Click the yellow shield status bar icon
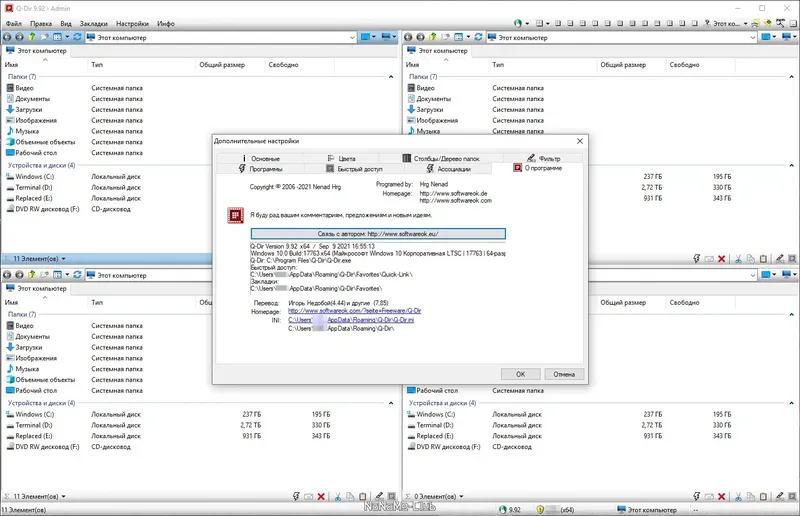Viewport: 800px width, 516px height. [x=540, y=509]
